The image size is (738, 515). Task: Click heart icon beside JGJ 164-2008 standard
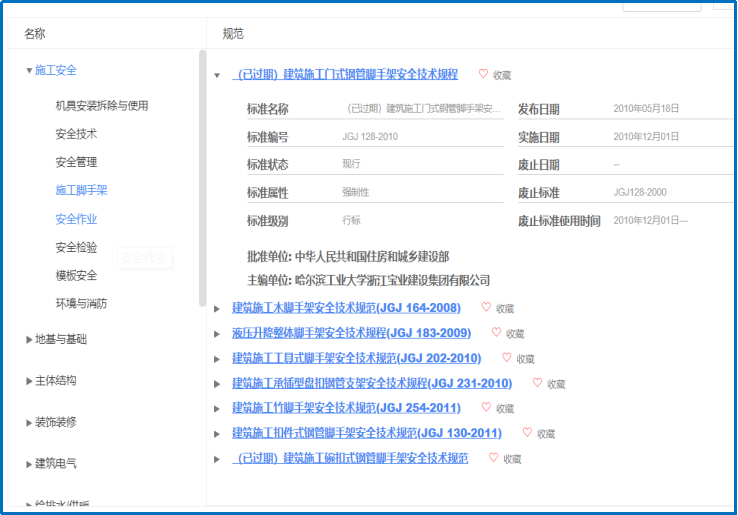click(x=486, y=308)
